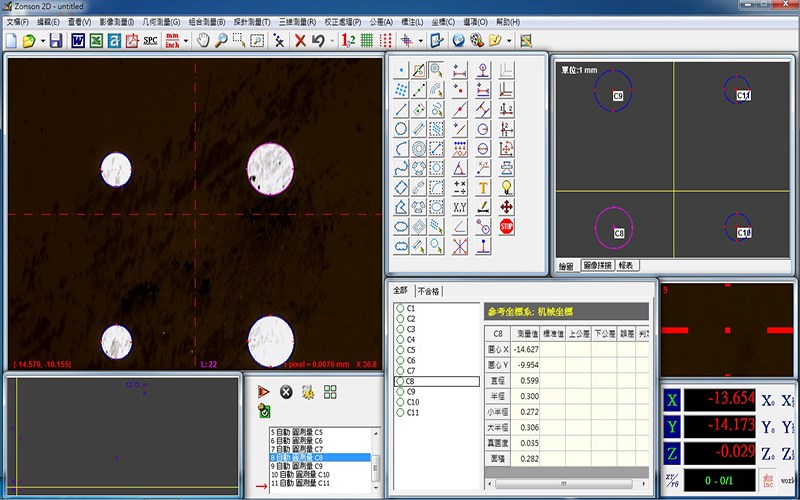Stop program execution with the black X button

(286, 392)
